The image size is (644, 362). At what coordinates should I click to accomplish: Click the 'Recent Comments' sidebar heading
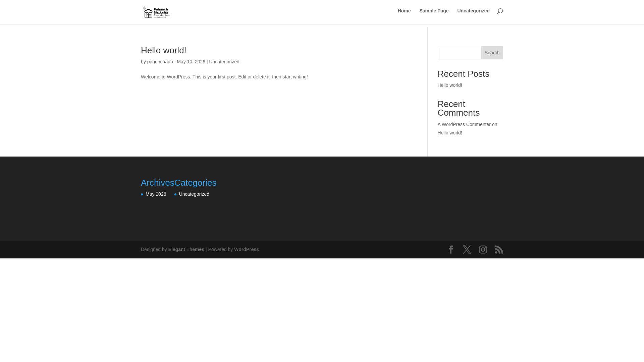pyautogui.click(x=459, y=108)
